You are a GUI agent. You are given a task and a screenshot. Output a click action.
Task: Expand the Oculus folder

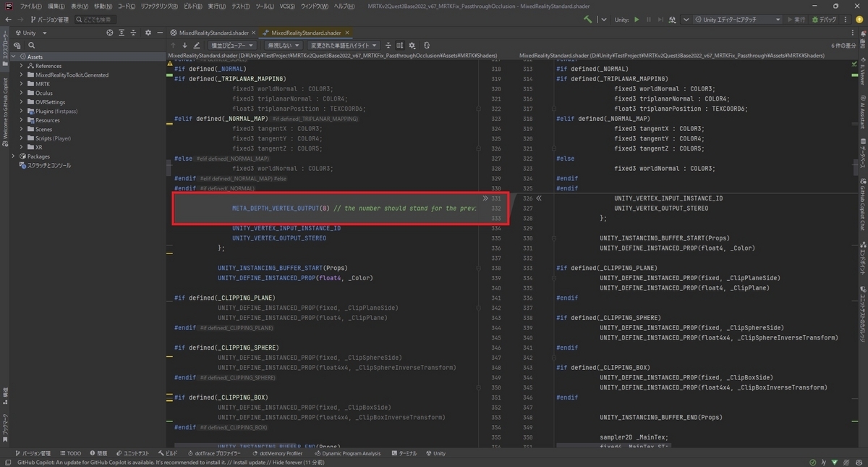[x=22, y=93]
